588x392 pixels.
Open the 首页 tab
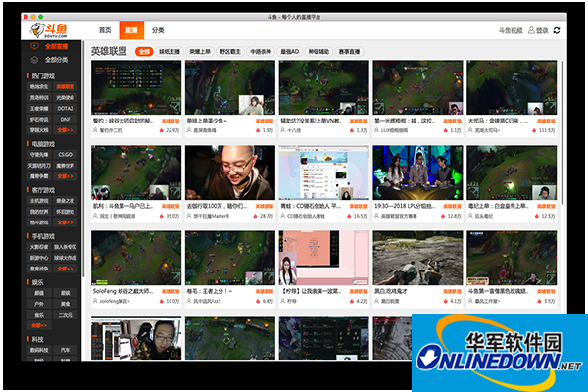pos(105,30)
